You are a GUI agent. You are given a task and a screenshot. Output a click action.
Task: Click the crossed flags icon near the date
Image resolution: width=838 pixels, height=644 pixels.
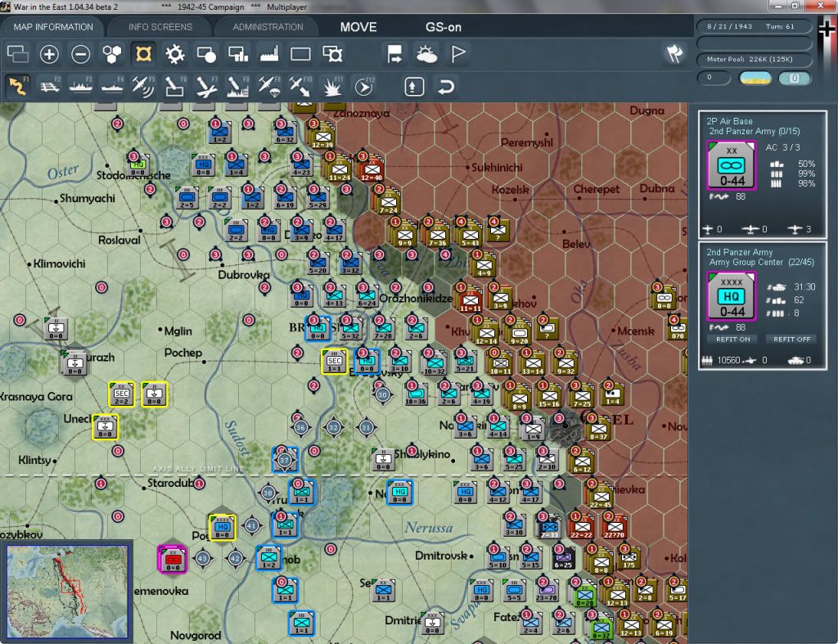pyautogui.click(x=674, y=53)
